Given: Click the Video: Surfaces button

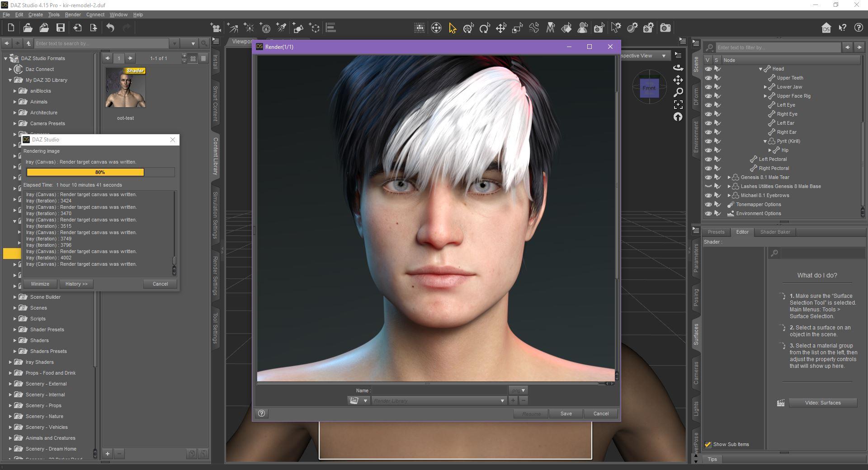Looking at the screenshot, I should (x=823, y=403).
